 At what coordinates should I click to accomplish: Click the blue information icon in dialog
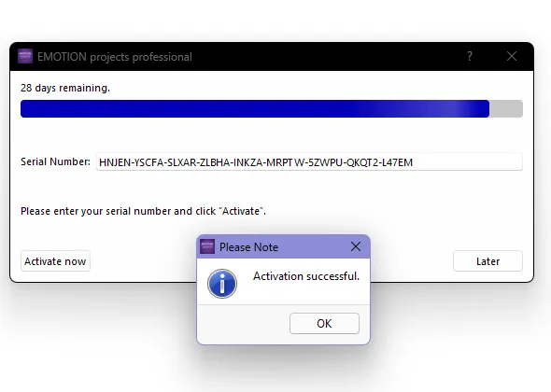(222, 284)
